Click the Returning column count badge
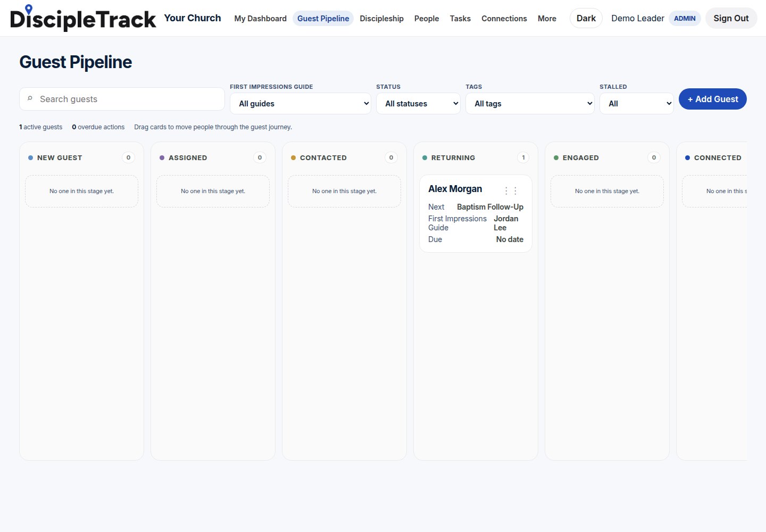 pos(523,157)
